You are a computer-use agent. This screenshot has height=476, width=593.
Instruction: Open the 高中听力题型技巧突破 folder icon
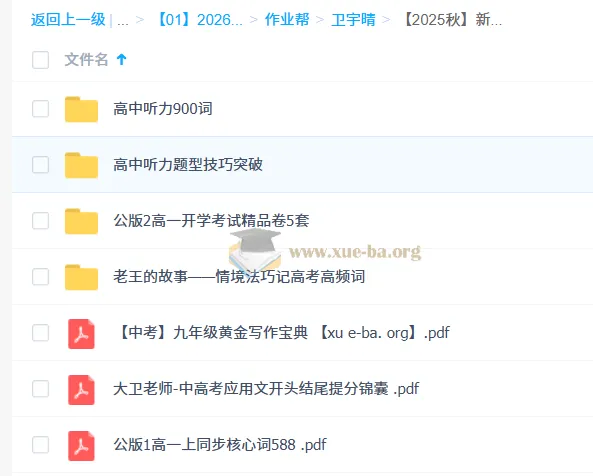click(x=81, y=165)
